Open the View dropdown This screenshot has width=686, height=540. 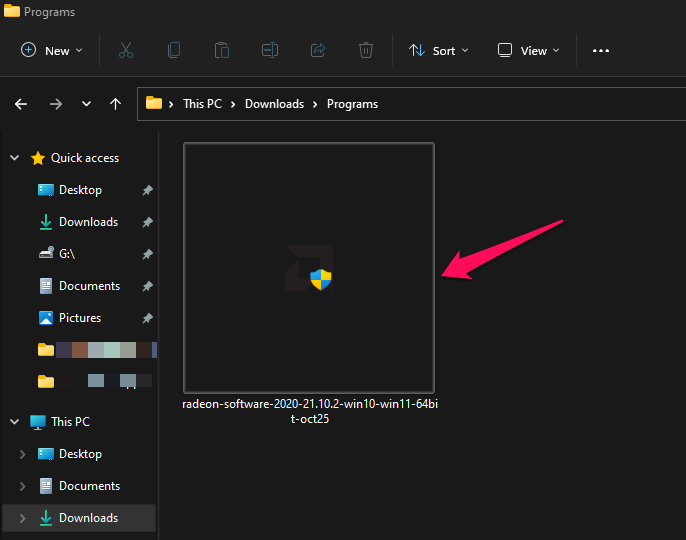[x=529, y=51]
